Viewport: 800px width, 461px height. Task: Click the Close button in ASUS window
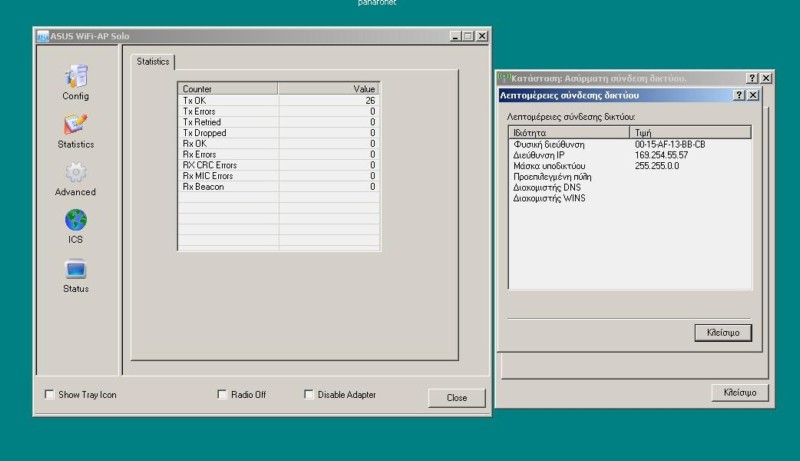coord(457,398)
